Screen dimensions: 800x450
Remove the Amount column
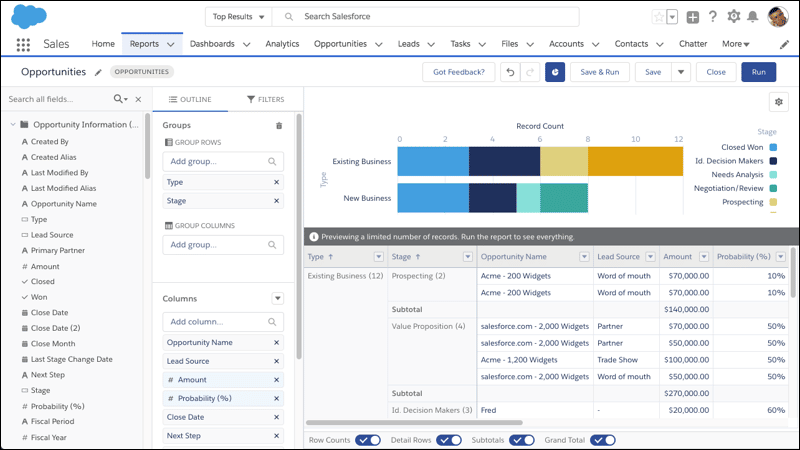point(277,380)
